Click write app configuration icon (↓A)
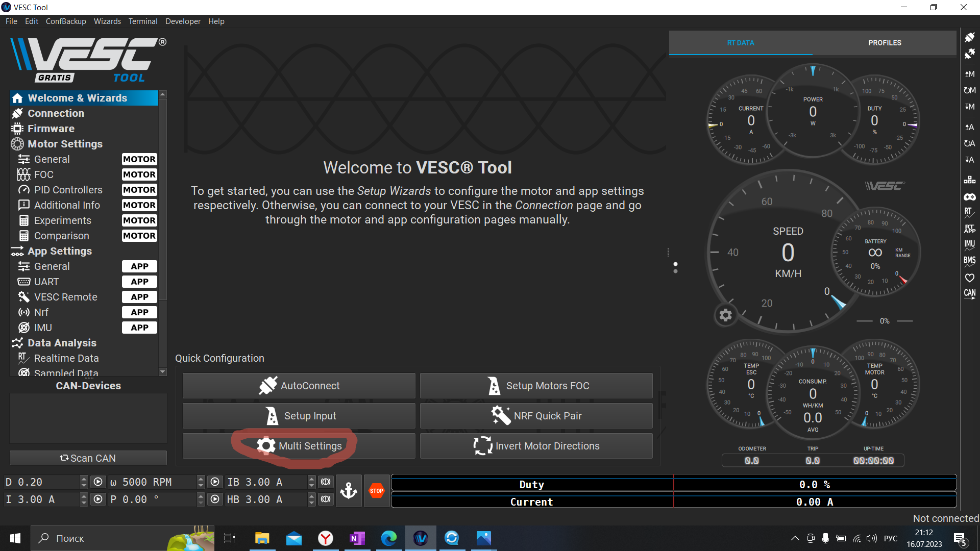Screen dimensions: 980x551 coord(969,160)
